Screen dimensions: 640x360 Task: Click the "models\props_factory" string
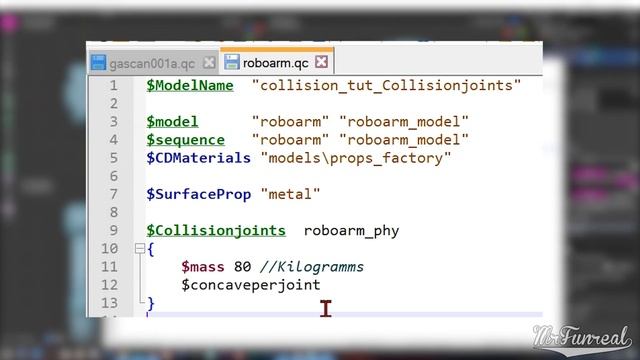point(356,158)
